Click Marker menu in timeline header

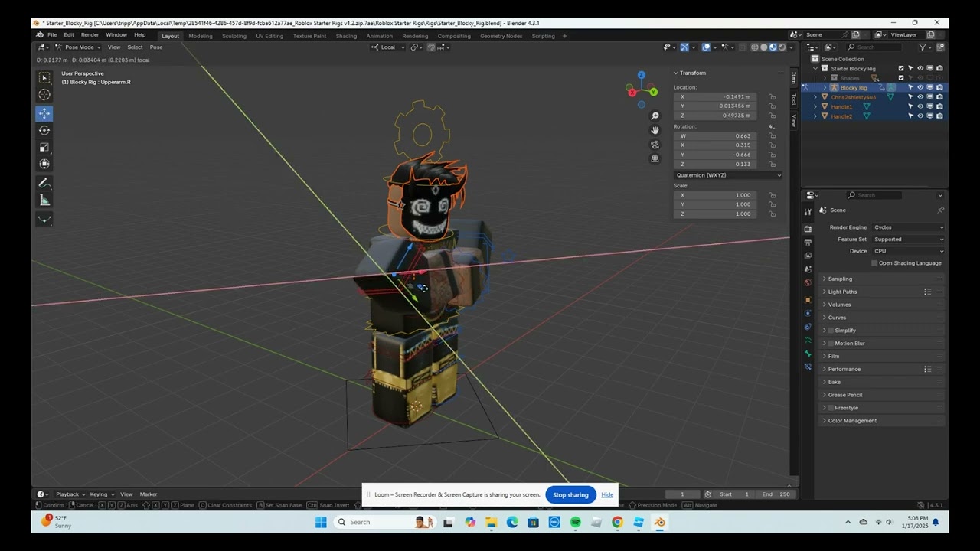pos(149,494)
